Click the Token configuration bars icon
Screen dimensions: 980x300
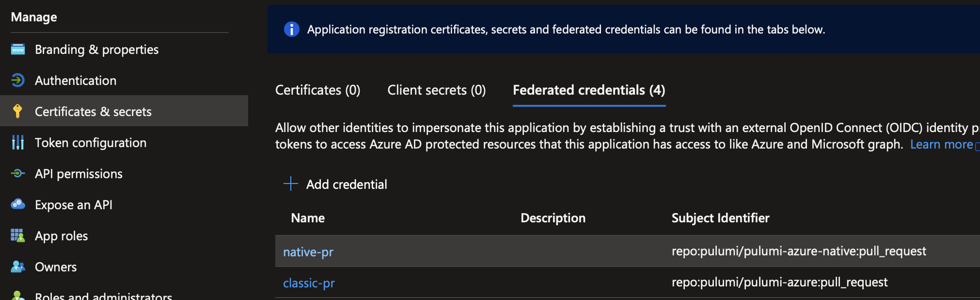(18, 142)
